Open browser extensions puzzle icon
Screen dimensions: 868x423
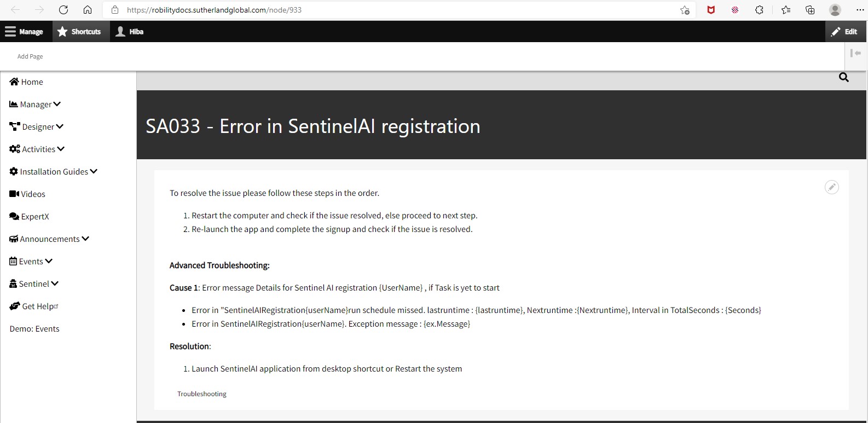[x=759, y=10]
